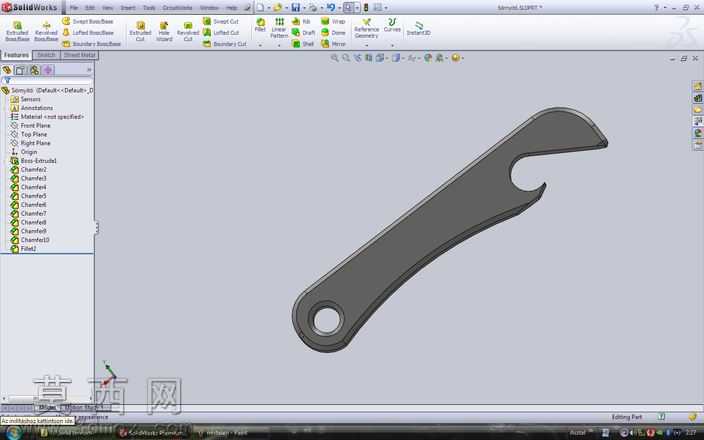Click the Curves tool
This screenshot has width=704, height=440.
click(392, 25)
